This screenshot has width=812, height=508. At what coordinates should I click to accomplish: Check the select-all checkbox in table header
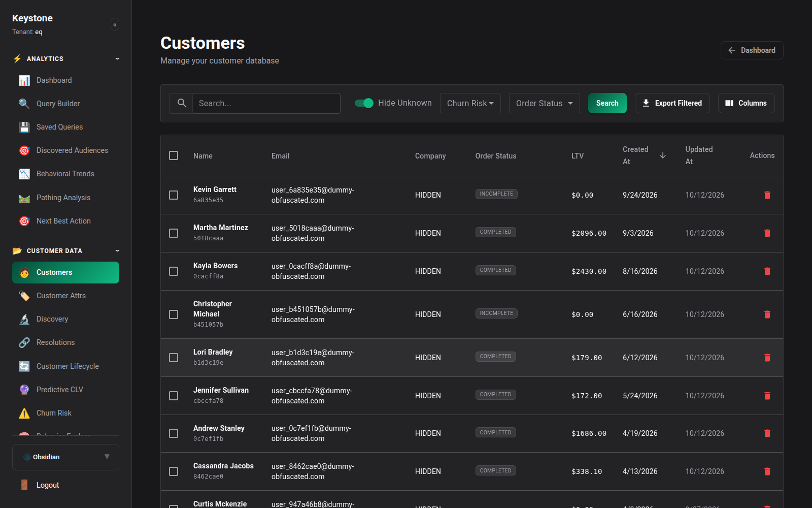(174, 155)
